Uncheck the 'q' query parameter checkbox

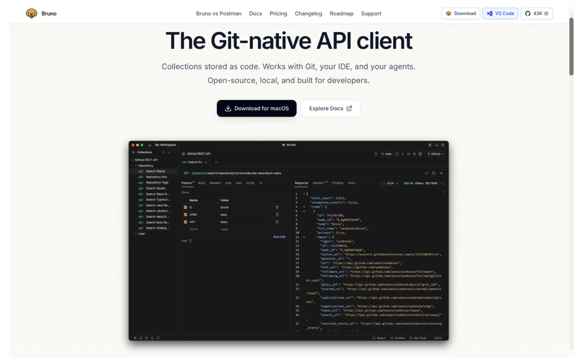185,207
